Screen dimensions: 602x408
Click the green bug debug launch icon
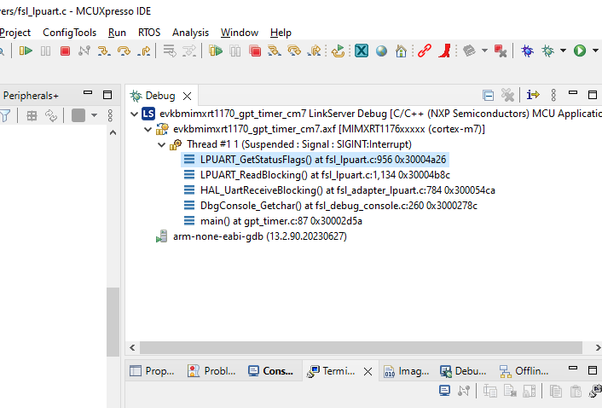pos(547,51)
